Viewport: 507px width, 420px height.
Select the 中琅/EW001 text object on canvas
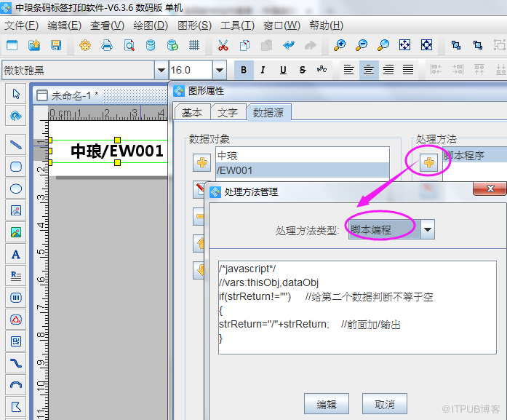click(x=117, y=151)
